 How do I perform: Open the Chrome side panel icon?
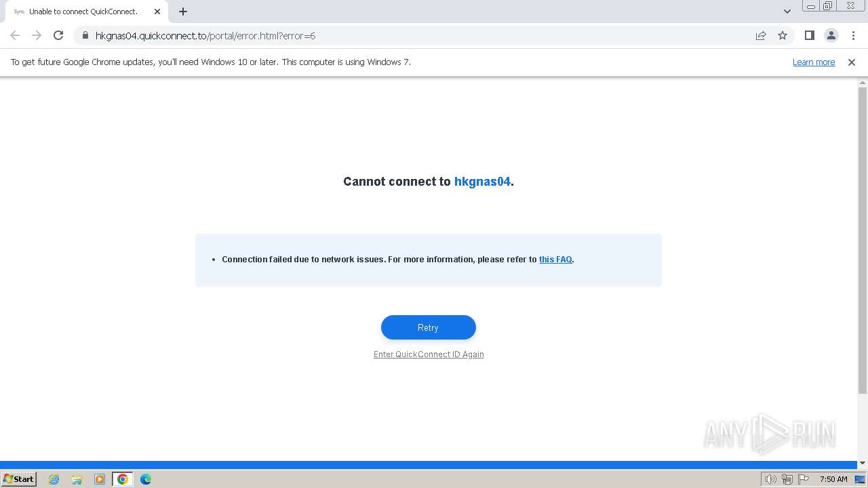pyautogui.click(x=810, y=35)
